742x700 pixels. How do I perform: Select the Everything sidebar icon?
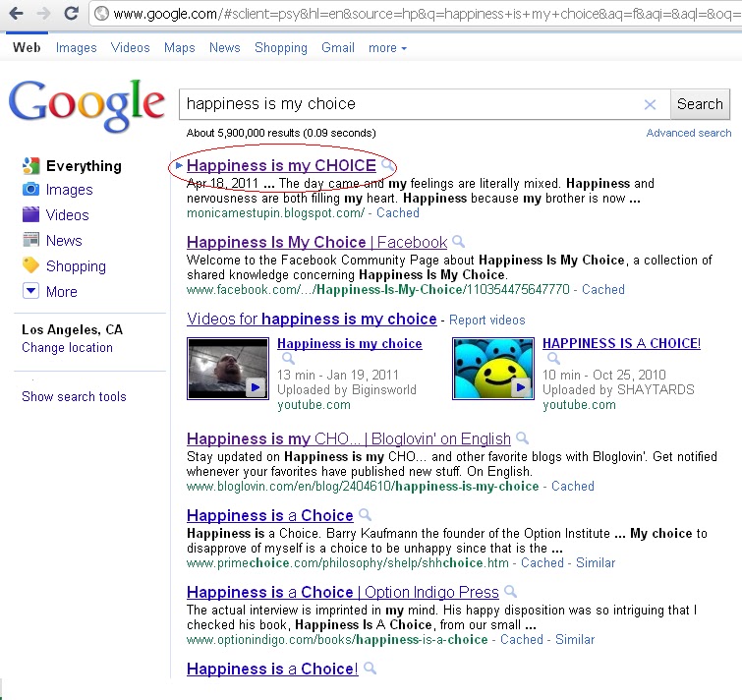tap(30, 165)
